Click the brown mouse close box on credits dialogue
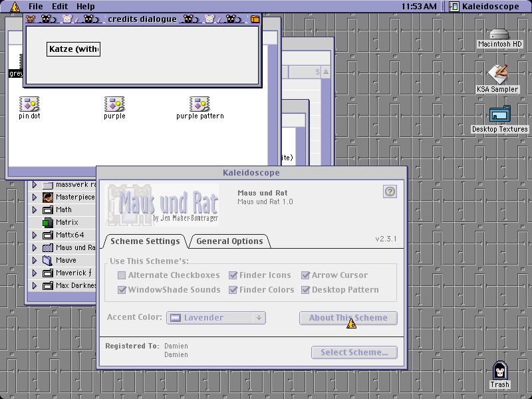 pyautogui.click(x=31, y=19)
